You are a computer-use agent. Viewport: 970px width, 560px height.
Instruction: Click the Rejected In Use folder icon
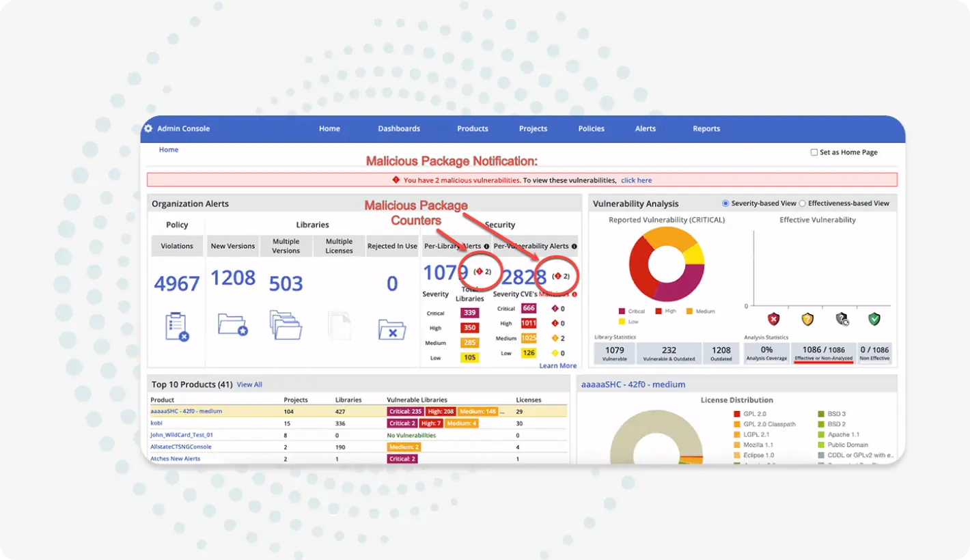(391, 329)
